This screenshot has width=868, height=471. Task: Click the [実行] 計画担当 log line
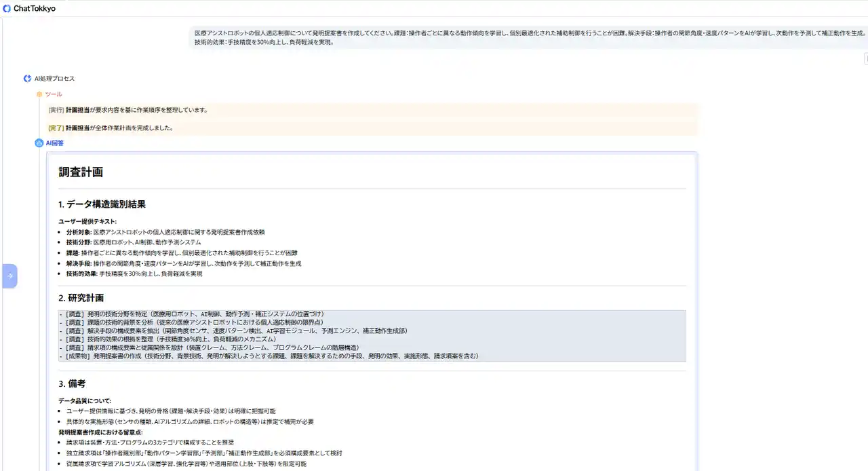(x=128, y=110)
